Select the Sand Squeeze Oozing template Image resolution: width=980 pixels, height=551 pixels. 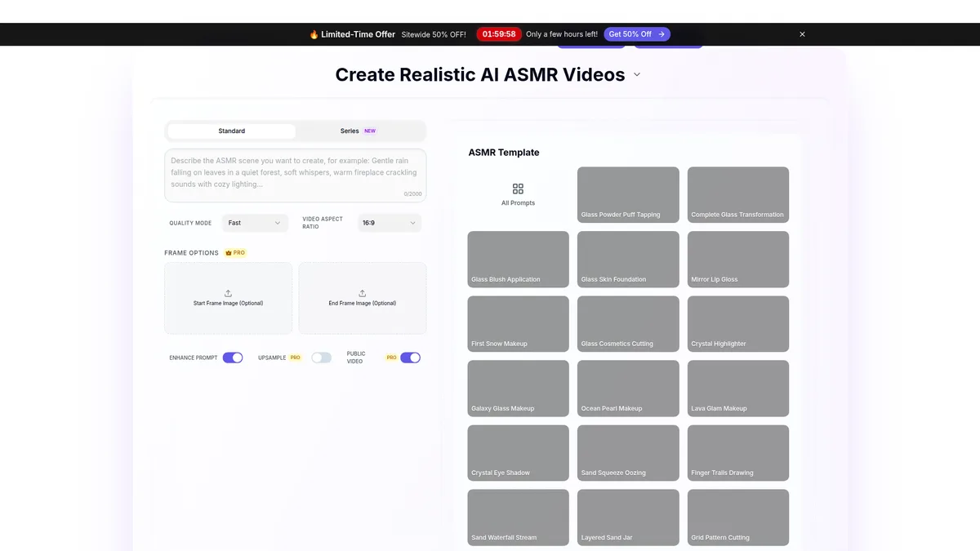point(628,453)
